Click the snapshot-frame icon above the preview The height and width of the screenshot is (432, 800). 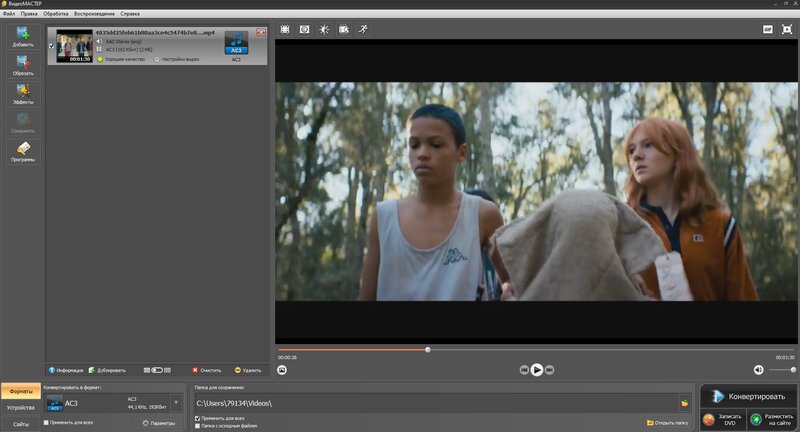tap(305, 30)
